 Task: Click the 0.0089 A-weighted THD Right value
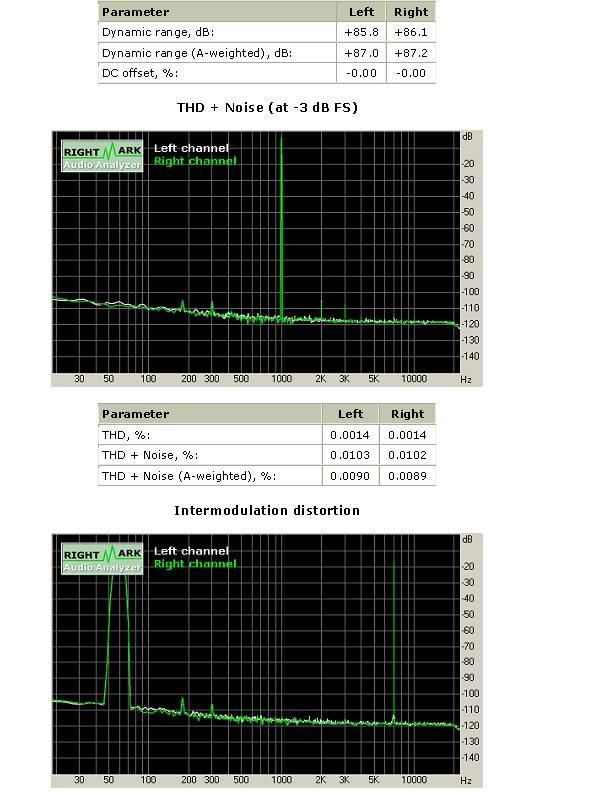tap(407, 476)
